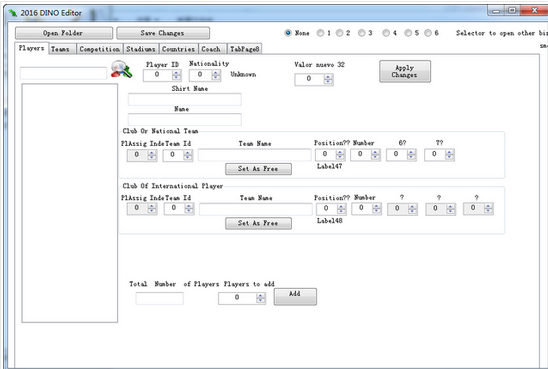Select radio button 6
The height and width of the screenshot is (369, 548).
[x=428, y=33]
